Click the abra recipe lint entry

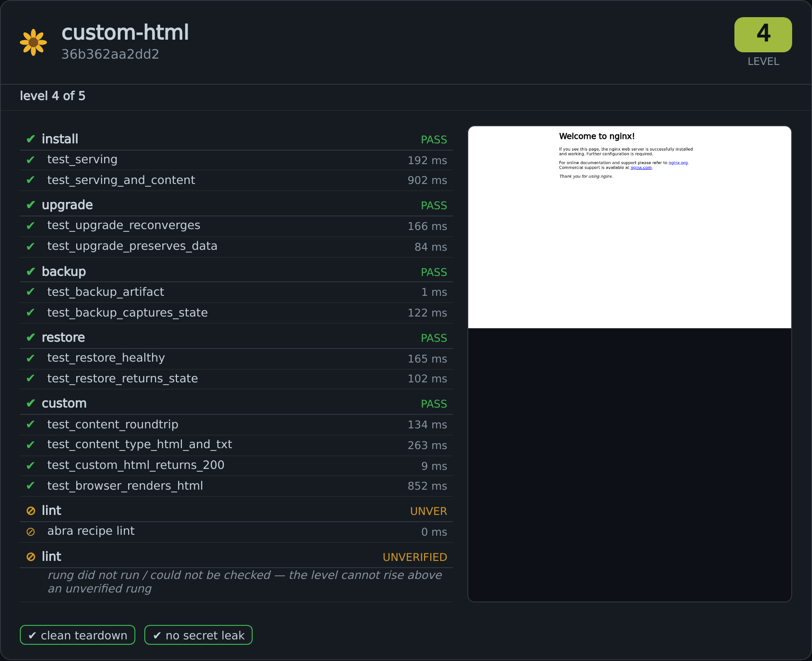(x=91, y=531)
